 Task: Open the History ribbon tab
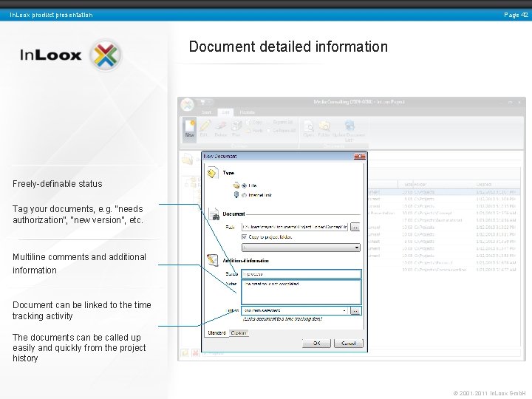pos(247,112)
